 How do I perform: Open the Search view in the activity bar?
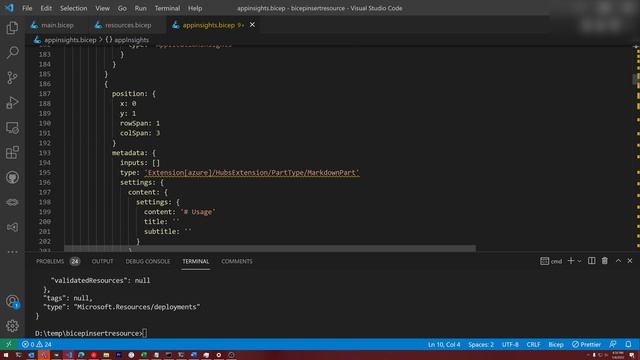point(12,53)
